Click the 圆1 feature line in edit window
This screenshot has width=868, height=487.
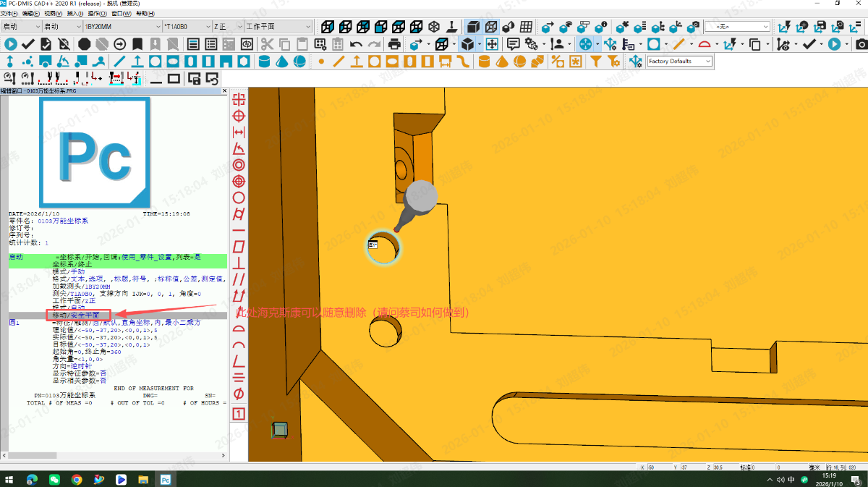14,323
